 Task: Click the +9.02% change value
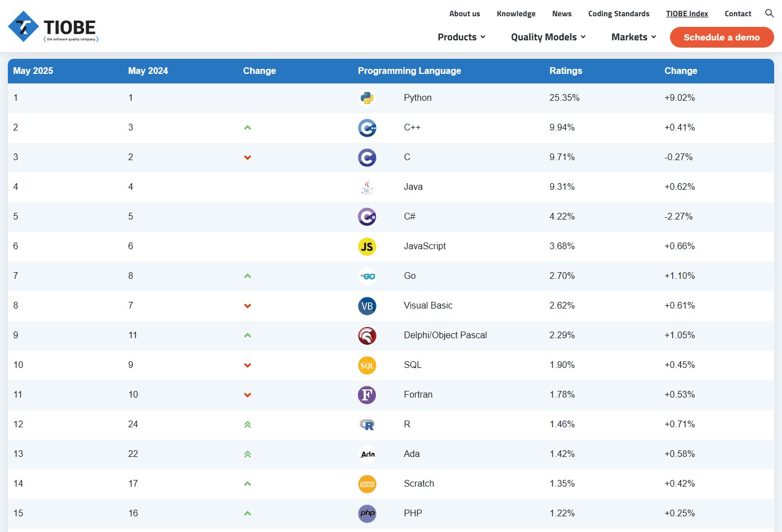click(679, 97)
